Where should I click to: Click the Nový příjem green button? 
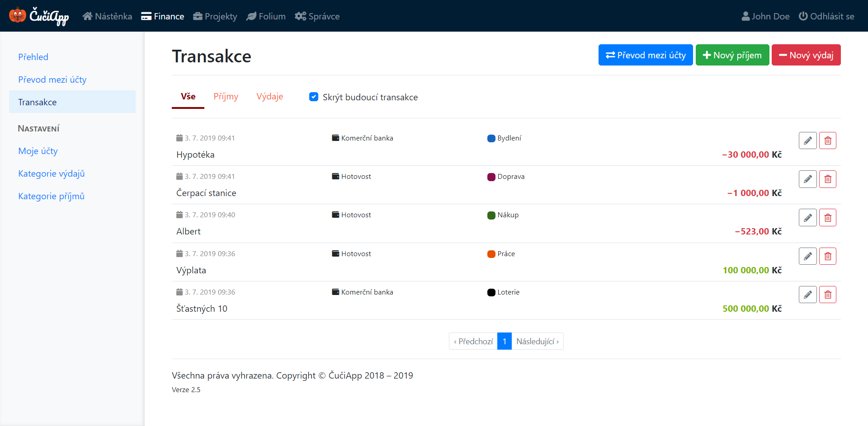(x=732, y=55)
